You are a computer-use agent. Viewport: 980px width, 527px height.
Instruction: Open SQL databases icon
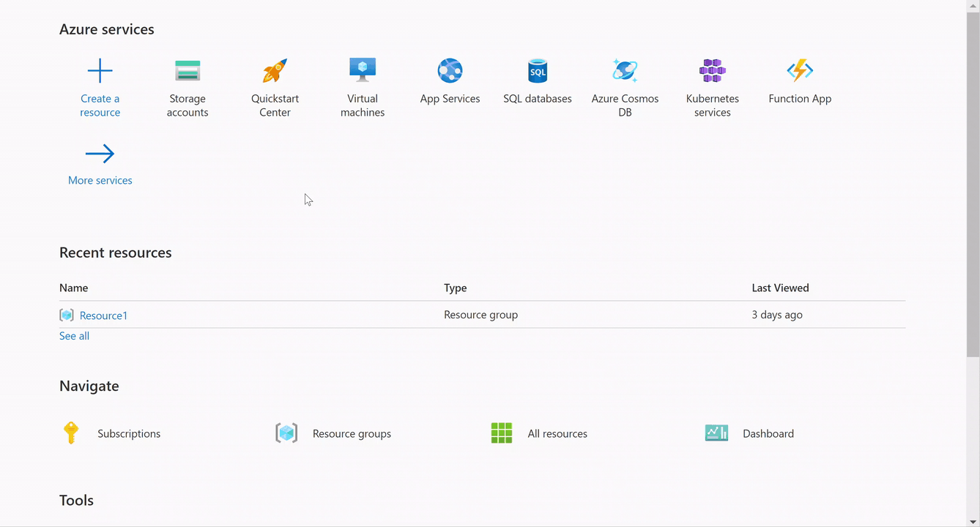[538, 71]
